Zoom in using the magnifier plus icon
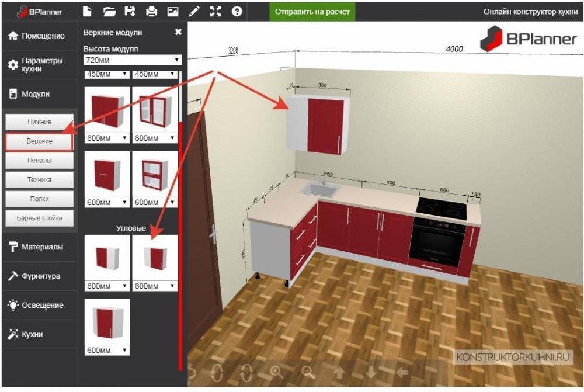The image size is (584, 392). point(277,372)
